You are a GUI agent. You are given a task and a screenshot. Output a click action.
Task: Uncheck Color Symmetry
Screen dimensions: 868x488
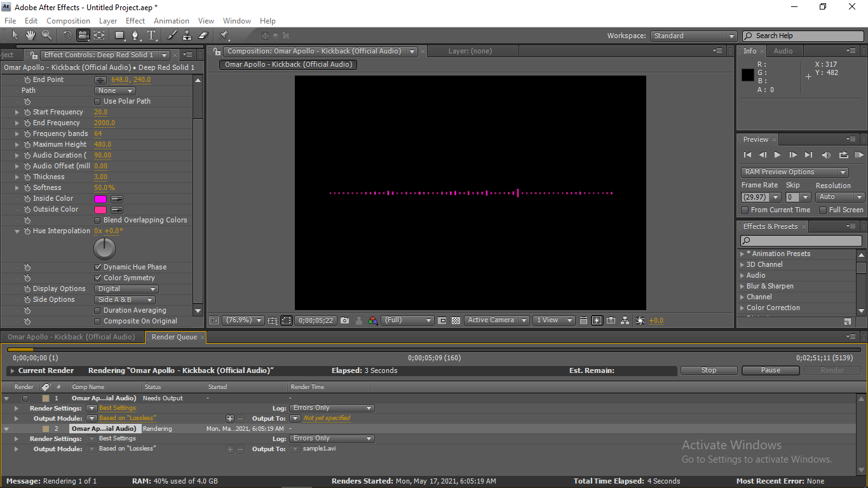click(97, 278)
